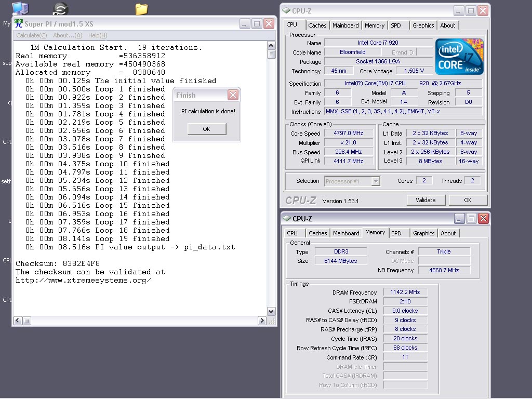Open the About...(A) menu in Super PI
Viewport: 532px width, 399px height.
pos(68,35)
